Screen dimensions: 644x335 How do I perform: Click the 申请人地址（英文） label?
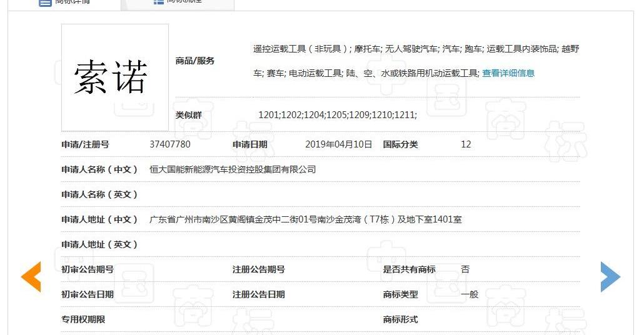pos(99,244)
